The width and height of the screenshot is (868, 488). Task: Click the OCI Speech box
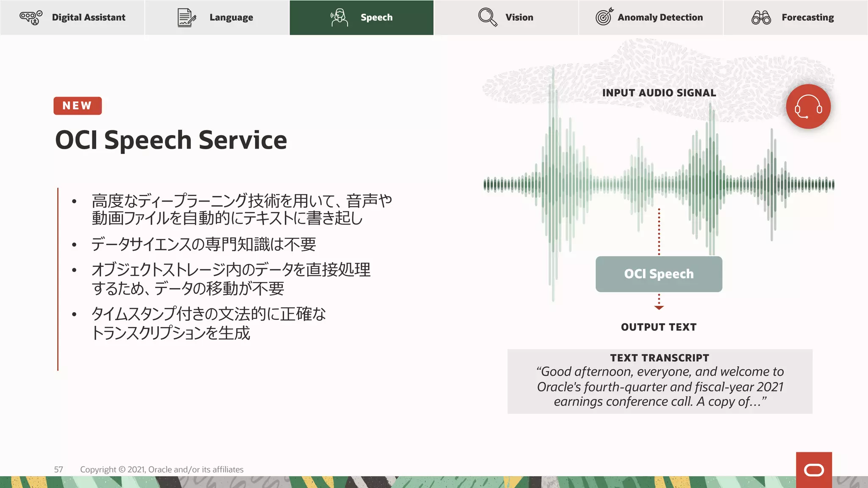659,274
